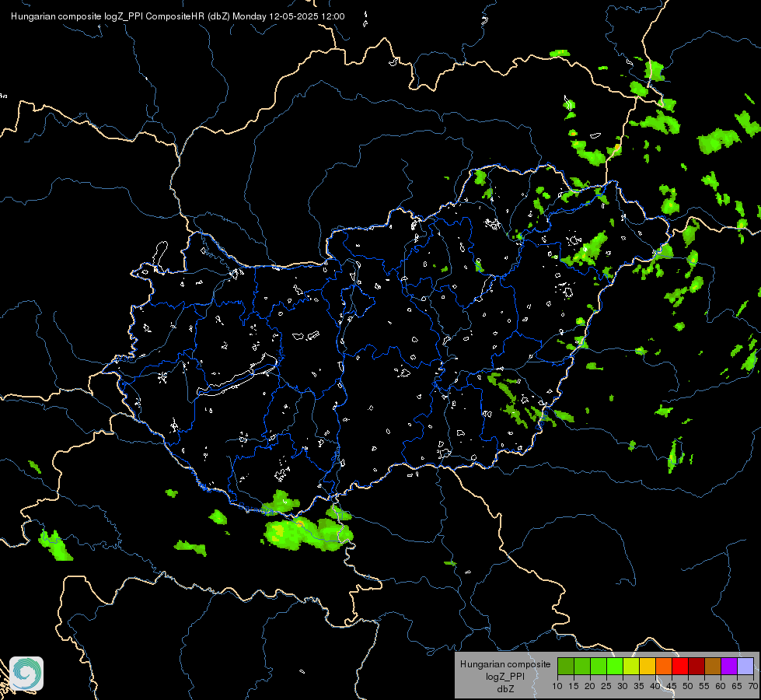Click the legend scale value '65'
The width and height of the screenshot is (761, 700).
click(x=737, y=687)
